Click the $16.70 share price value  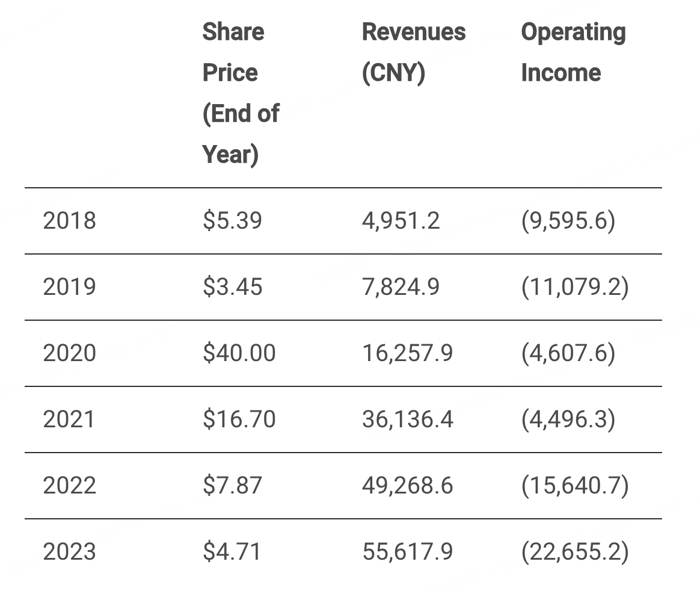pyautogui.click(x=239, y=419)
